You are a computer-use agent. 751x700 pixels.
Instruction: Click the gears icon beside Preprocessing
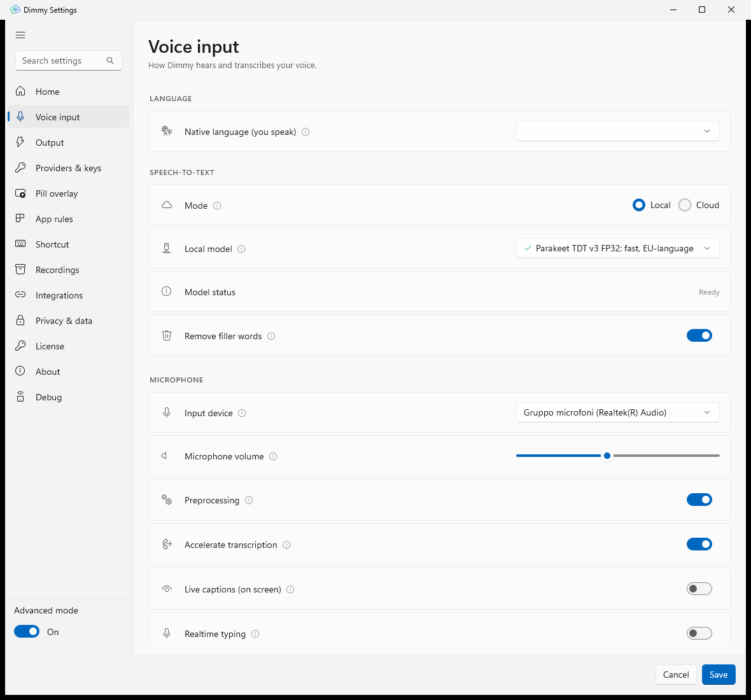(x=167, y=500)
